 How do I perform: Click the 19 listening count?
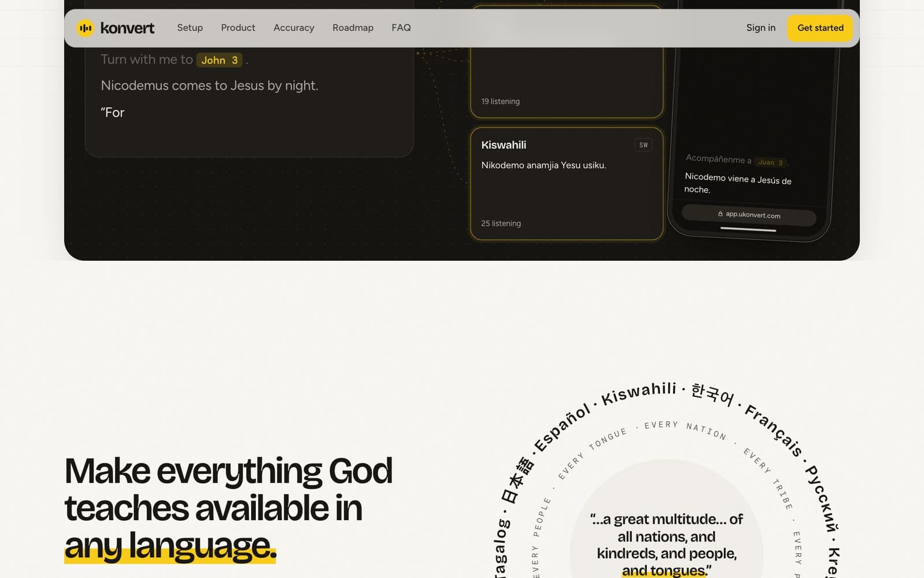tap(500, 101)
